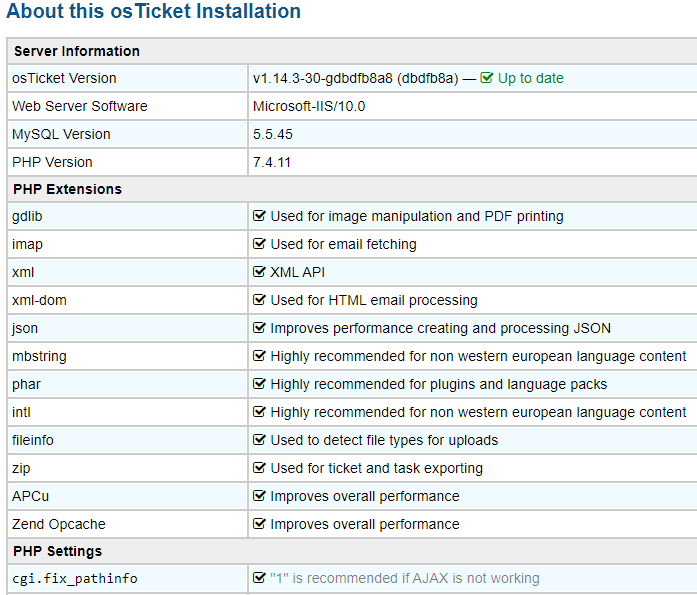Click the check icon in json row
Viewport: 697px width, 595px height.
click(x=259, y=328)
